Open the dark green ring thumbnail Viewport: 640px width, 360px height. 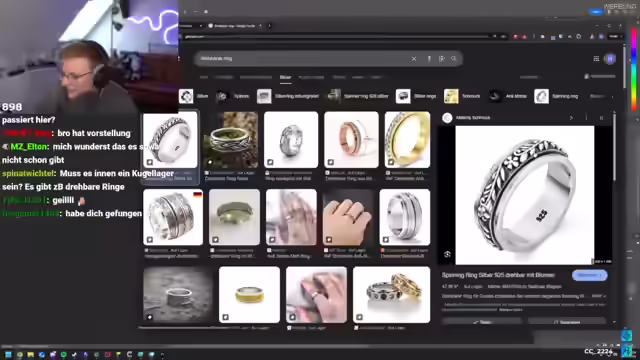click(x=234, y=217)
